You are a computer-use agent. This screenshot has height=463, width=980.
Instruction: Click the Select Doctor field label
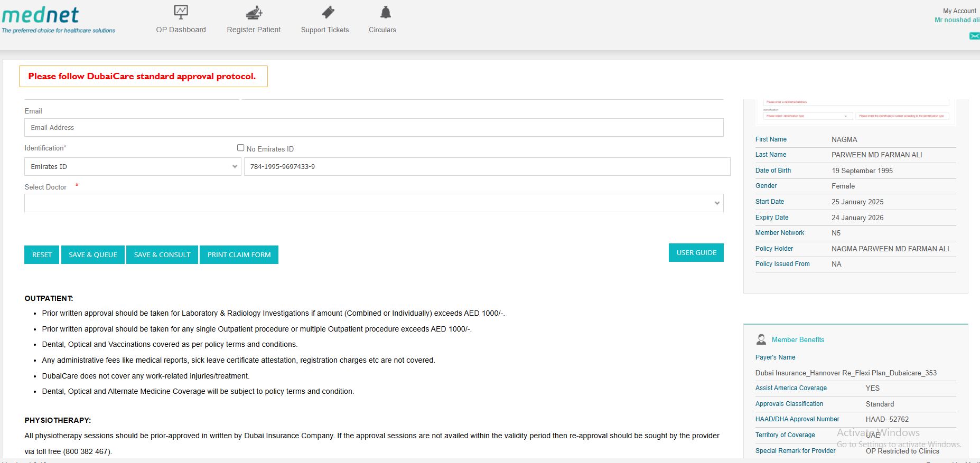tap(45, 187)
